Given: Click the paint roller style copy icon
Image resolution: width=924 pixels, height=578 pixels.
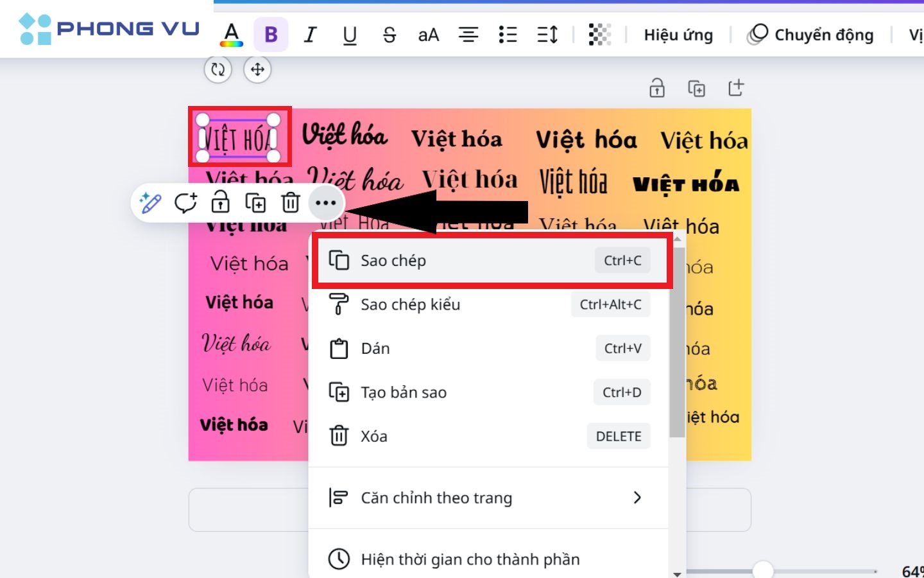Looking at the screenshot, I should pyautogui.click(x=339, y=304).
